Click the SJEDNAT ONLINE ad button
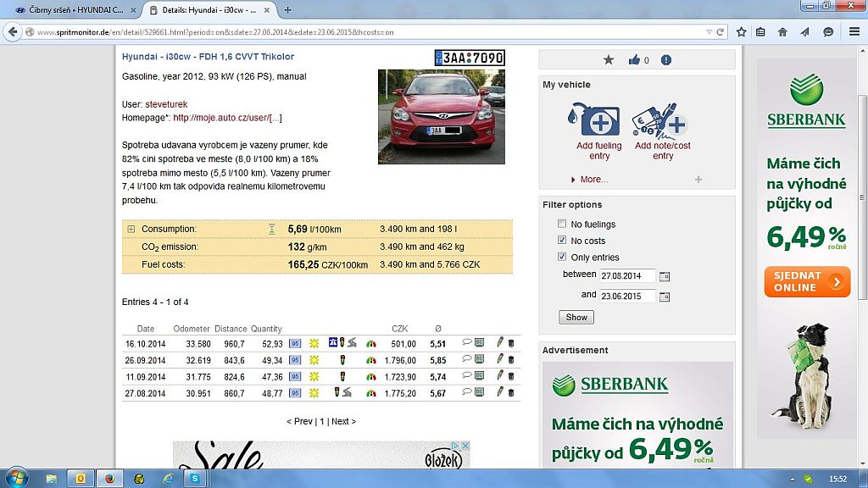The height and width of the screenshot is (488, 868). pyautogui.click(x=807, y=281)
